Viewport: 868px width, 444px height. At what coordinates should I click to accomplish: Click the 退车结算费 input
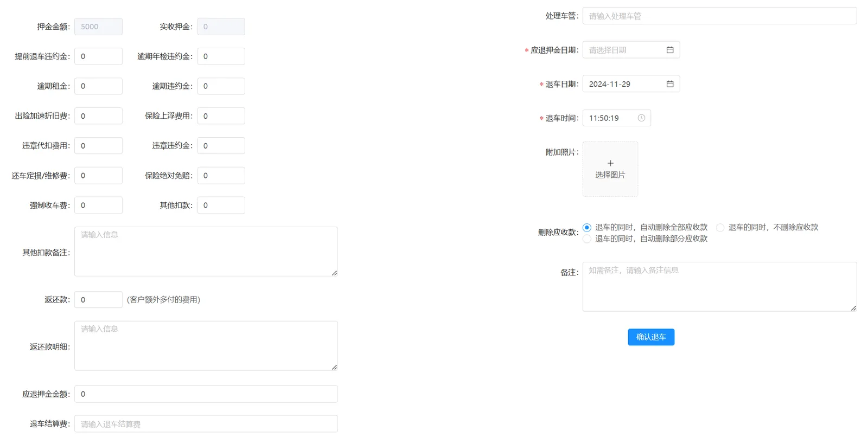[x=206, y=424]
